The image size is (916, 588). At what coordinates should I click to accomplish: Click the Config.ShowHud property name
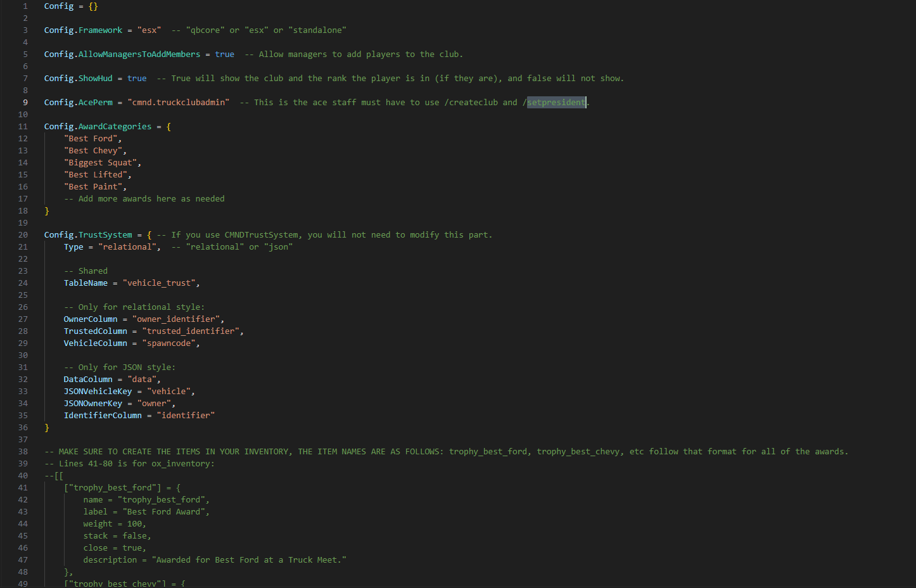click(79, 79)
